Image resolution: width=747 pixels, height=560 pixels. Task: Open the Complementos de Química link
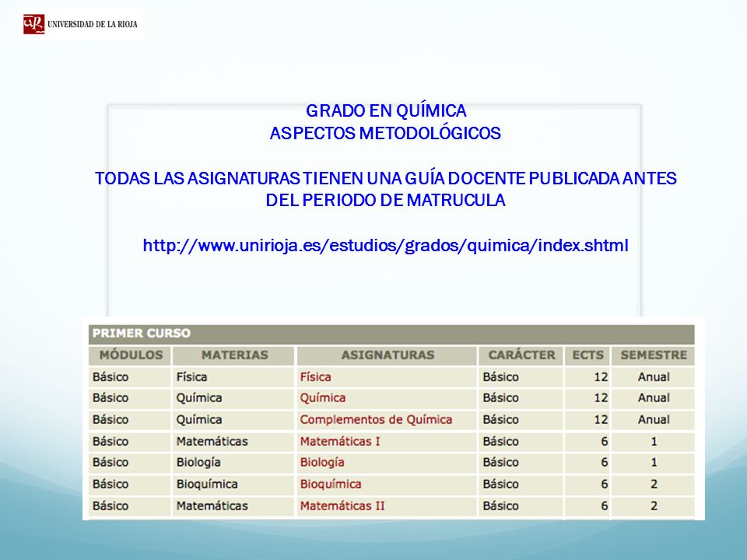pos(376,419)
